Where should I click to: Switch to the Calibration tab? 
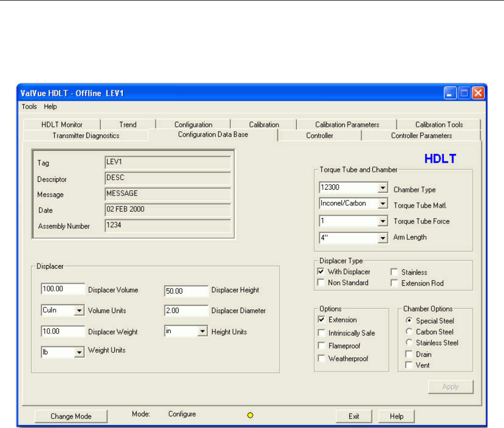pyautogui.click(x=264, y=124)
